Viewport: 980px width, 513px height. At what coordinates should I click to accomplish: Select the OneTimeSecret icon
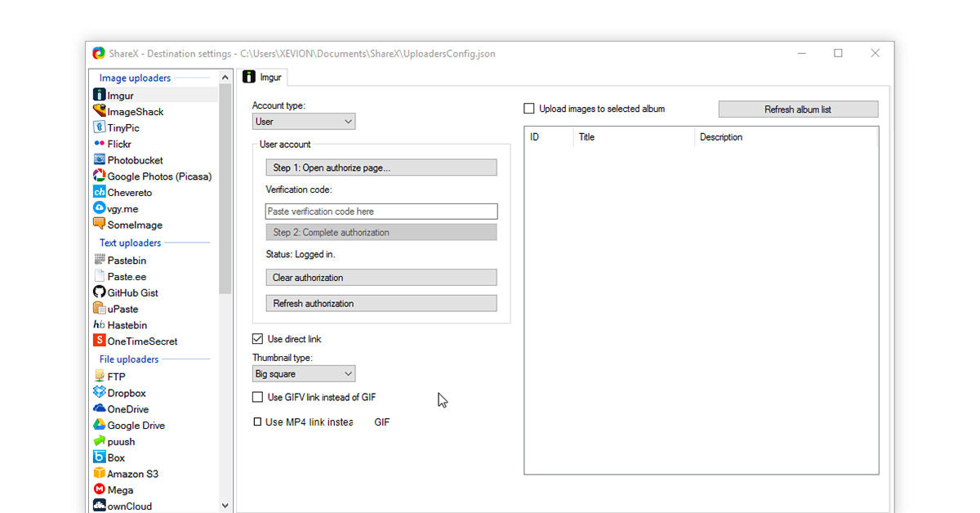point(100,341)
